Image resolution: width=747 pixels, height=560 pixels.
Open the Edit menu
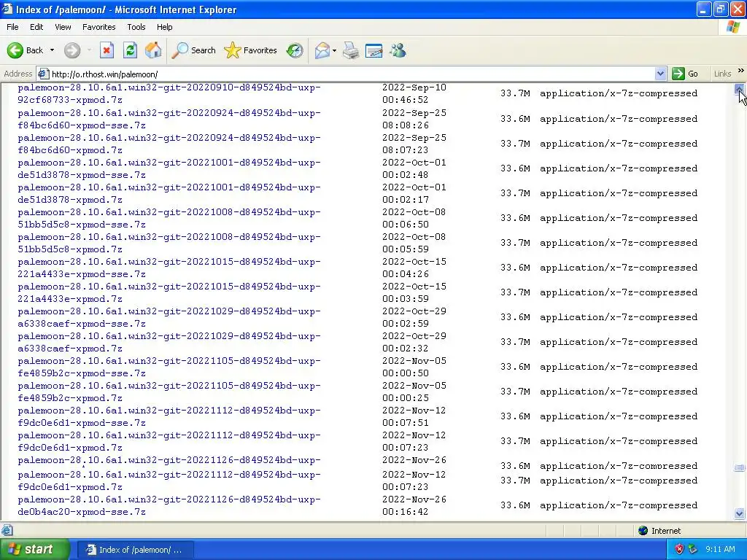pyautogui.click(x=36, y=27)
